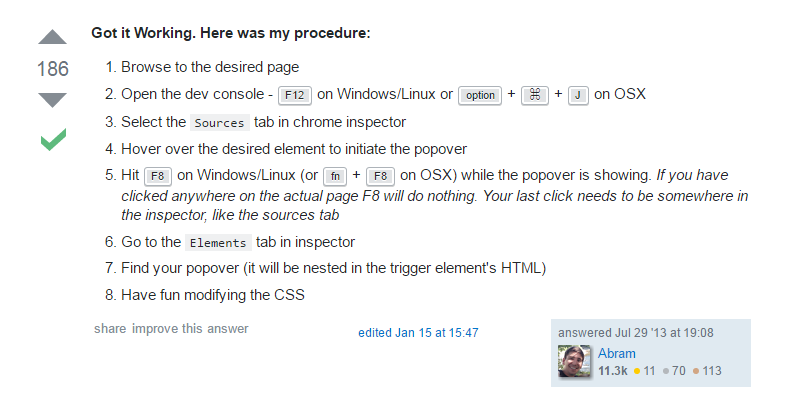Viewport: 787px width, 398px height.
Task: Click the 'Sources' code label
Action: tap(219, 122)
